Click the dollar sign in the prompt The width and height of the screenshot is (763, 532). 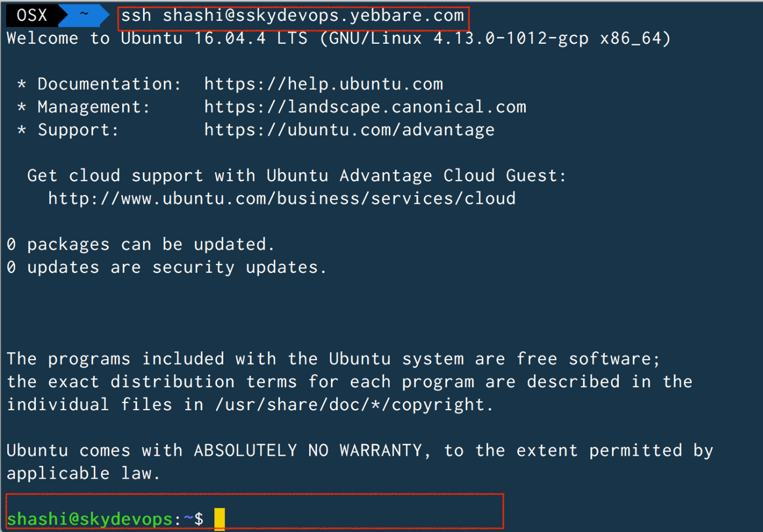[x=199, y=519]
